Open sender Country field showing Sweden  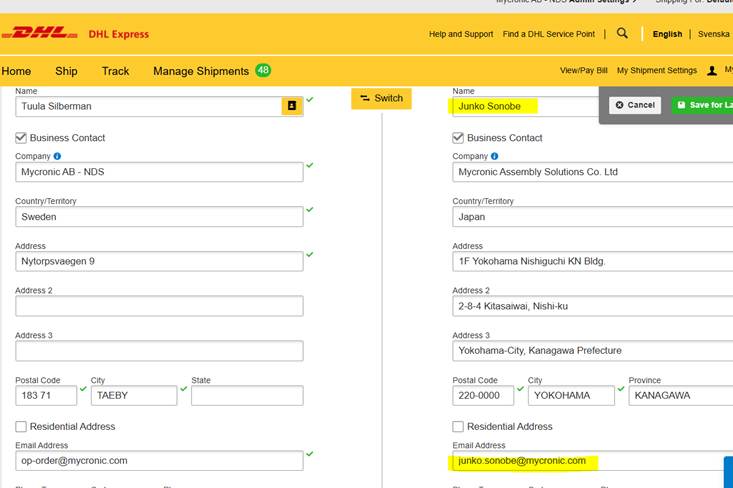159,217
